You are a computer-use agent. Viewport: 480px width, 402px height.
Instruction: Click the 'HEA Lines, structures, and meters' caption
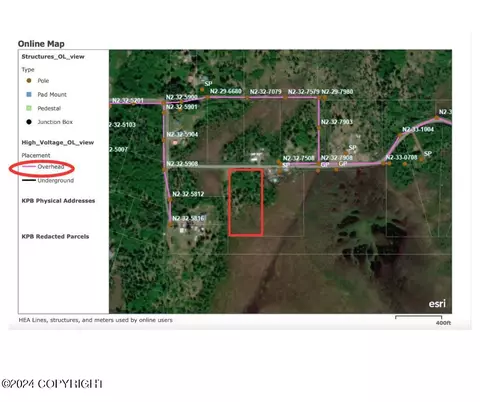coord(95,320)
